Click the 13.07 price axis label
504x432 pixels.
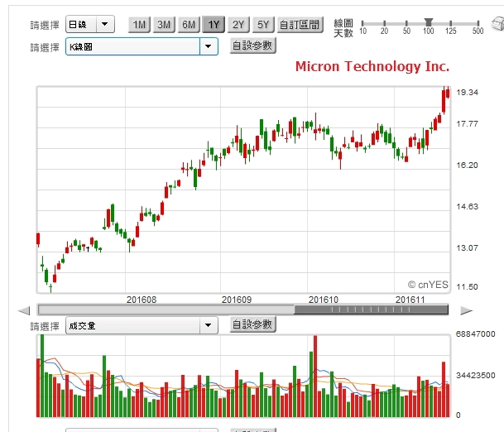point(467,247)
